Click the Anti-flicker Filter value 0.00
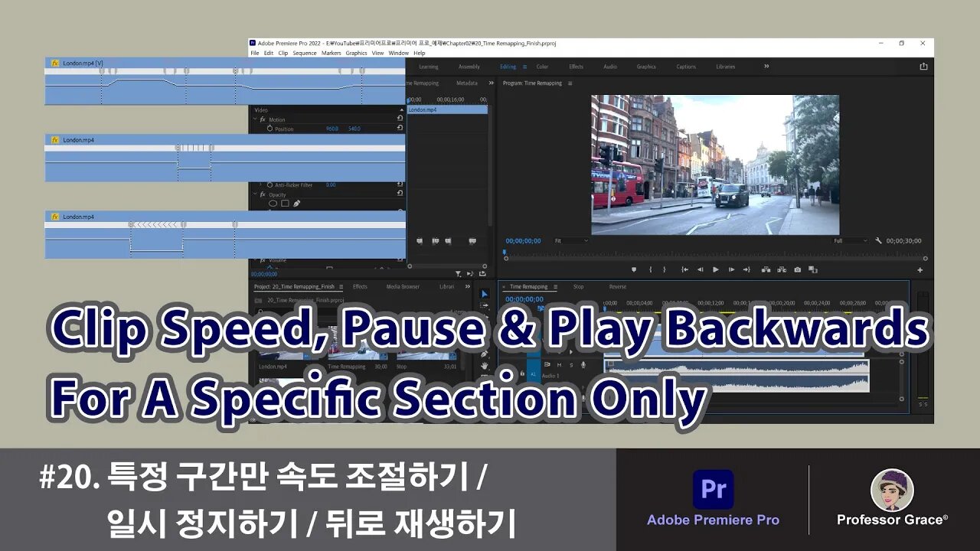 (x=331, y=184)
